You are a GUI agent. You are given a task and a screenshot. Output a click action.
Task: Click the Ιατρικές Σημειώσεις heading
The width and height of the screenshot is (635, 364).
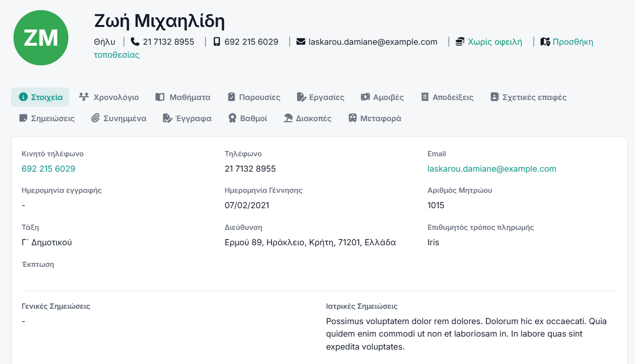[362, 306]
